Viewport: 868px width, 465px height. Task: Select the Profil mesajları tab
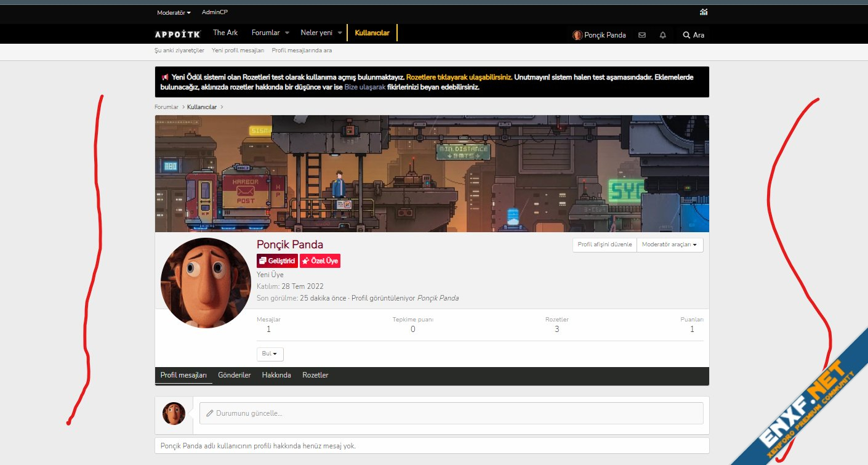click(x=183, y=375)
